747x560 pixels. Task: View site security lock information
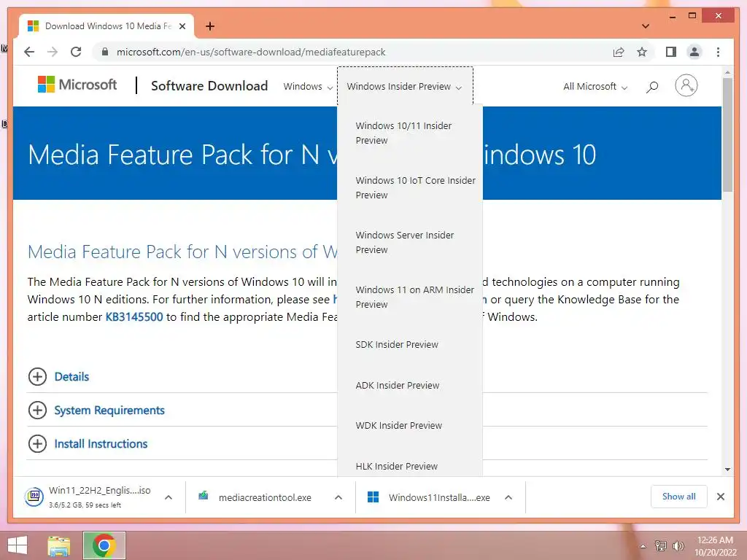[x=105, y=52]
